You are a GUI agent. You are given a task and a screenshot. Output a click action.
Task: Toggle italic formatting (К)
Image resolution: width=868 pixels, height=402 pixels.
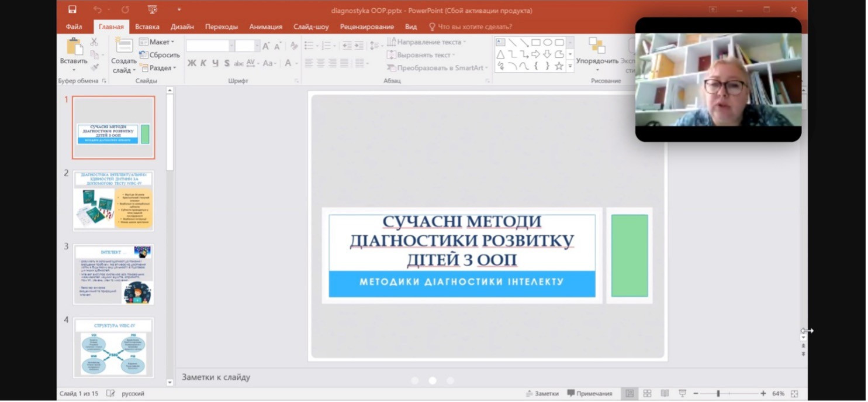pos(203,63)
